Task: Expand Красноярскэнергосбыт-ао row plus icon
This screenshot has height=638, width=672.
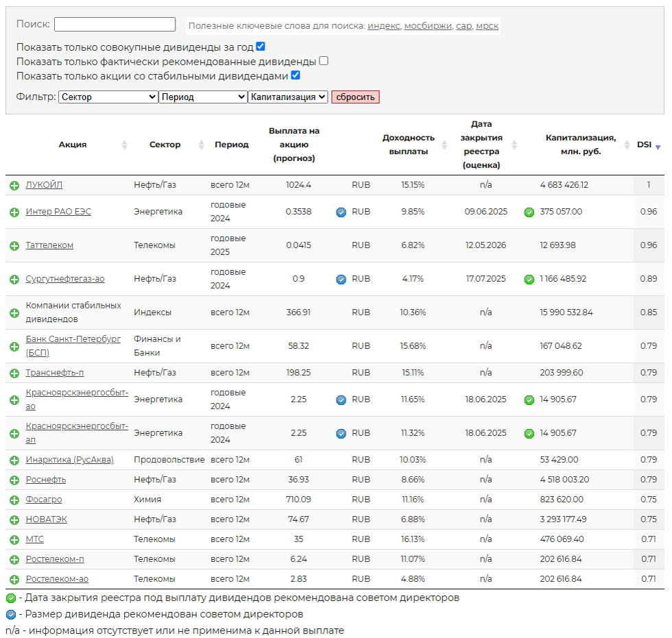Action: pos(14,400)
